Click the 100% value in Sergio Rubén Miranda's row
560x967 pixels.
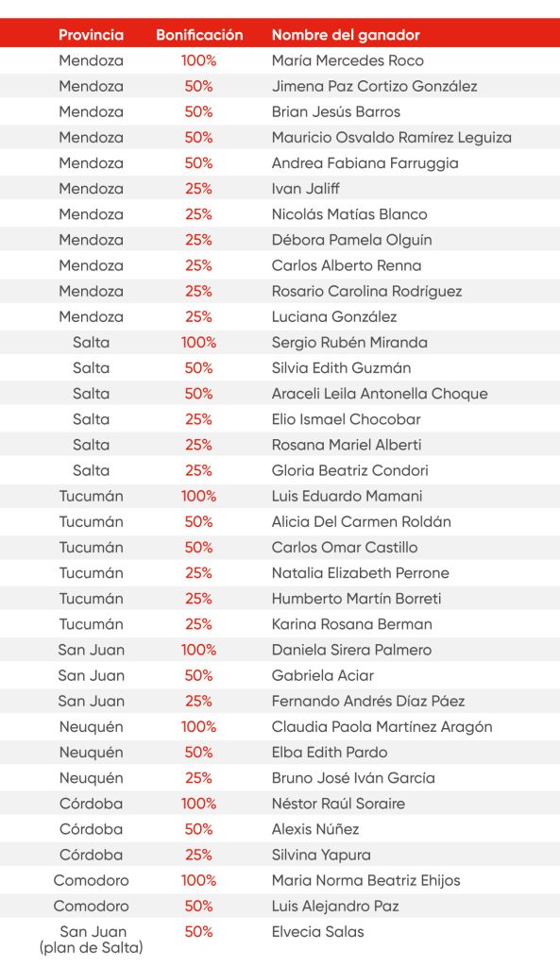(x=198, y=342)
